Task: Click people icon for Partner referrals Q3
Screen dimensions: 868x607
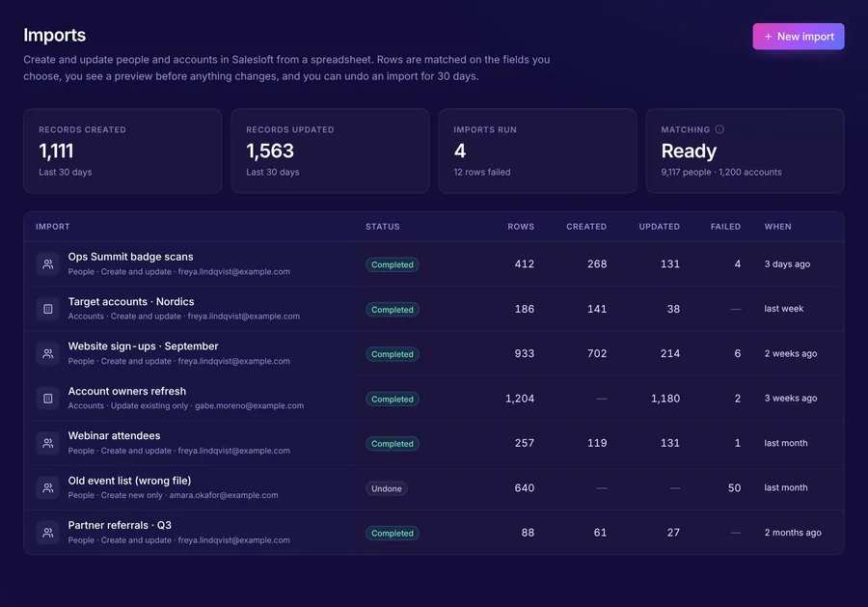Action: pos(48,533)
